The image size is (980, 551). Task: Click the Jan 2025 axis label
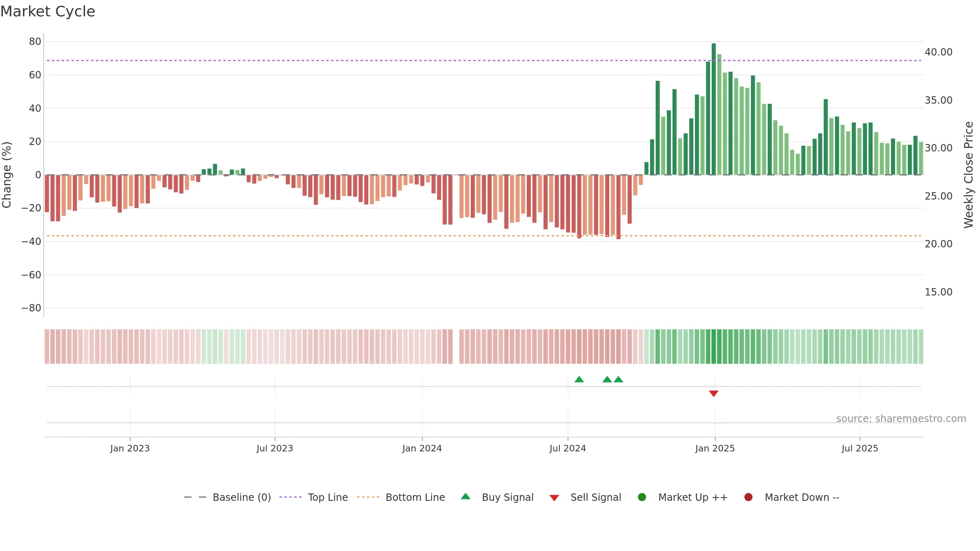click(x=715, y=448)
